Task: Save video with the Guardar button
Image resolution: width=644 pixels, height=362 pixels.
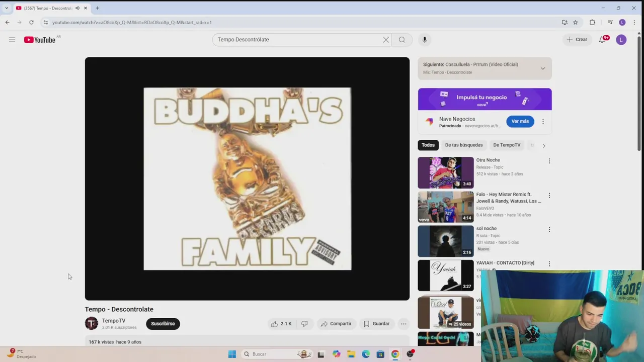Action: [376, 324]
